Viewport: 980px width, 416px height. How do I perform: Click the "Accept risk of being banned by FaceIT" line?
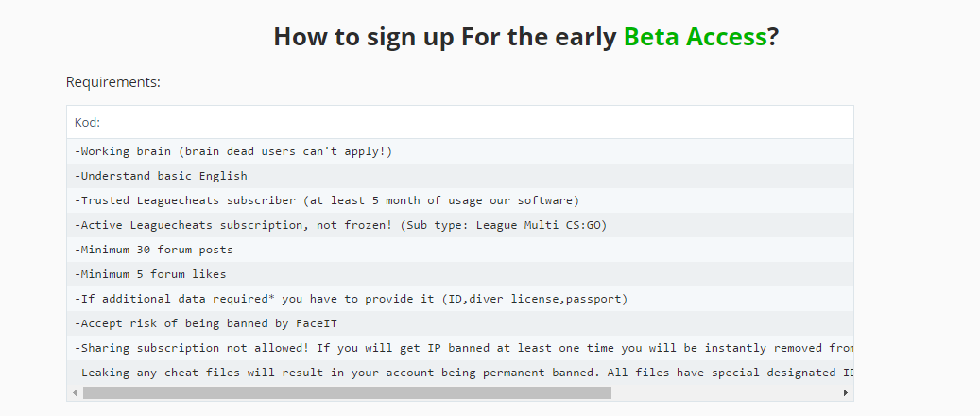coord(460,323)
